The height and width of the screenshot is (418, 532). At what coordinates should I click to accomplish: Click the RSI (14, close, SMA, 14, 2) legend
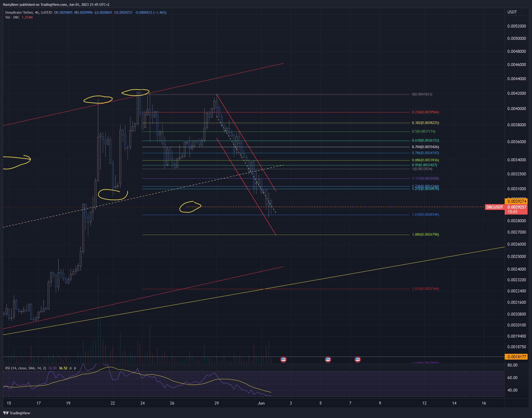pos(25,368)
